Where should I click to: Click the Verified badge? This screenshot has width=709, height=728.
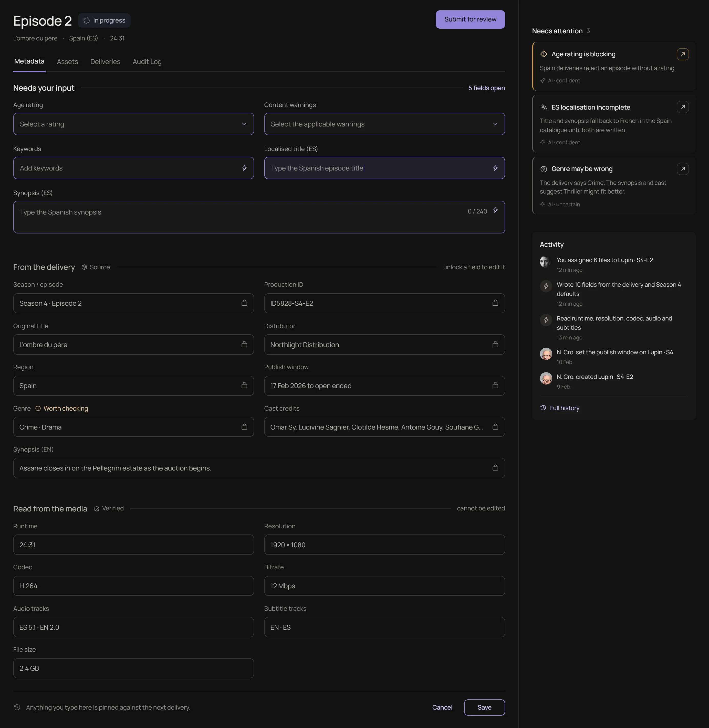tap(109, 508)
